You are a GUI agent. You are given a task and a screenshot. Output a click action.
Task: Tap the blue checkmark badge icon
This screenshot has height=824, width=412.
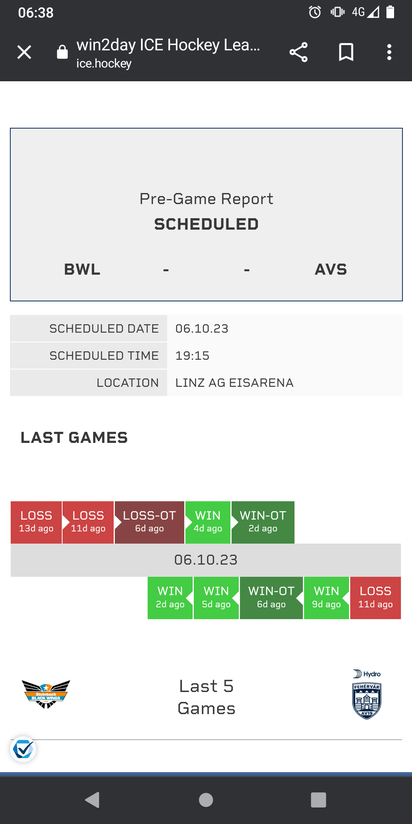pyautogui.click(x=23, y=749)
